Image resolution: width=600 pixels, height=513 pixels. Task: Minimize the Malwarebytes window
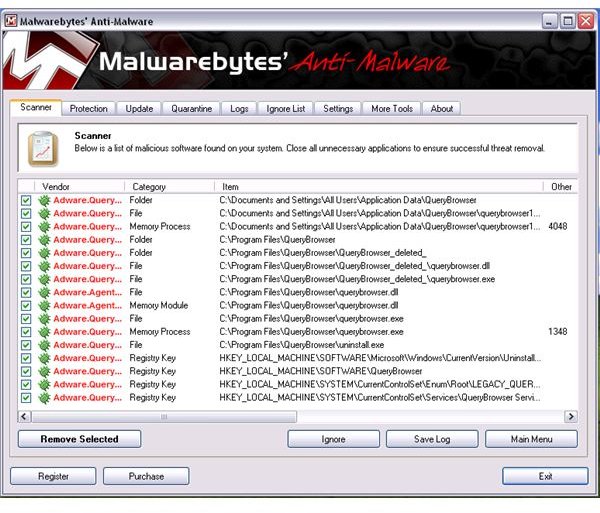[549, 21]
